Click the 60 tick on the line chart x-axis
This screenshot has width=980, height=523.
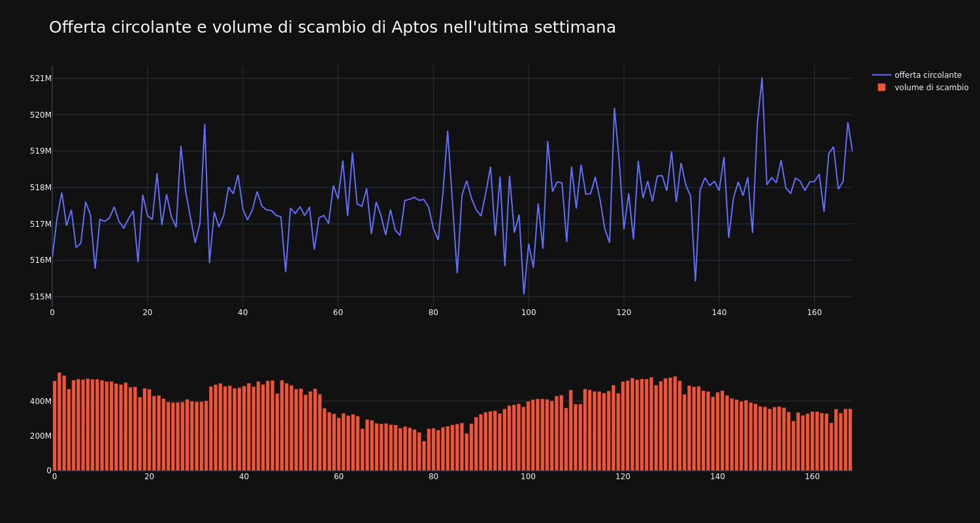point(338,312)
